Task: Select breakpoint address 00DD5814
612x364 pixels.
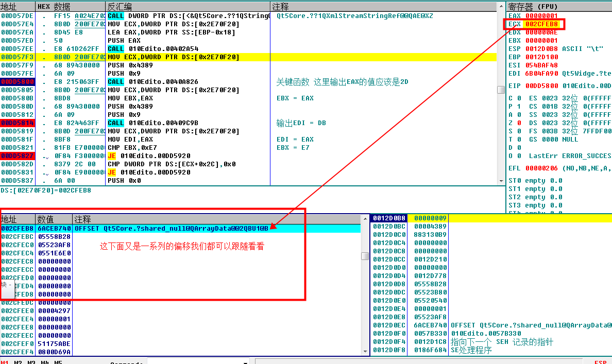Action: click(x=18, y=123)
